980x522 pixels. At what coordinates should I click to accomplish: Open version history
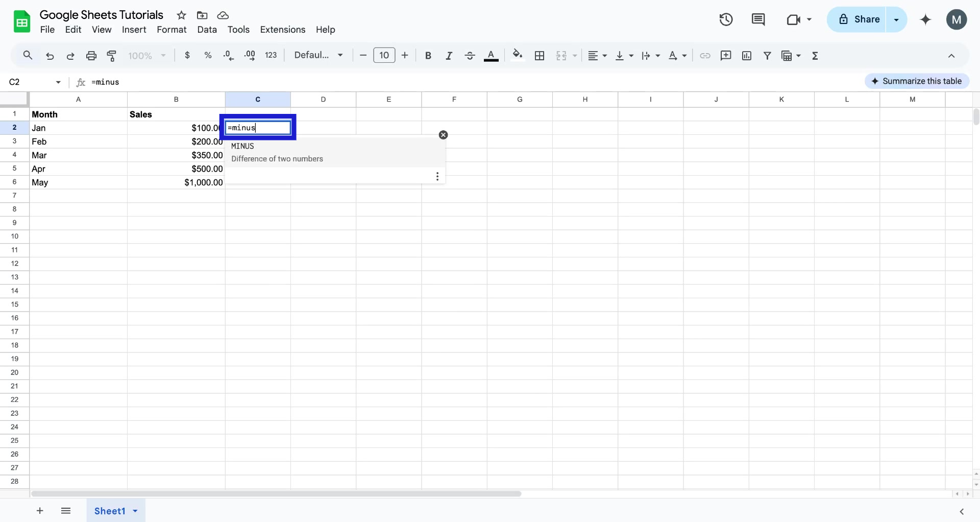point(726,19)
